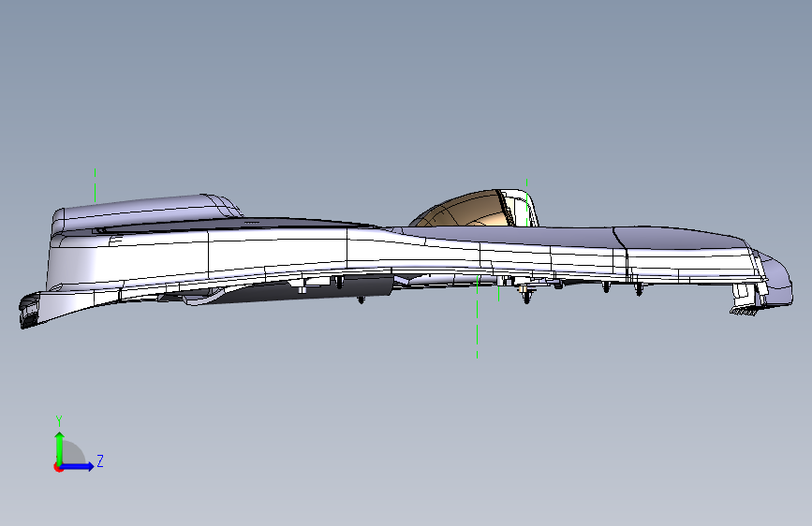Select the long green dashed axis line below model

(477, 315)
